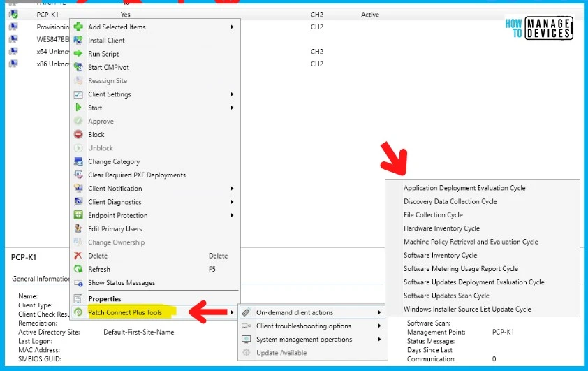Click the Clear Required PXE Deployments icon

click(x=78, y=175)
